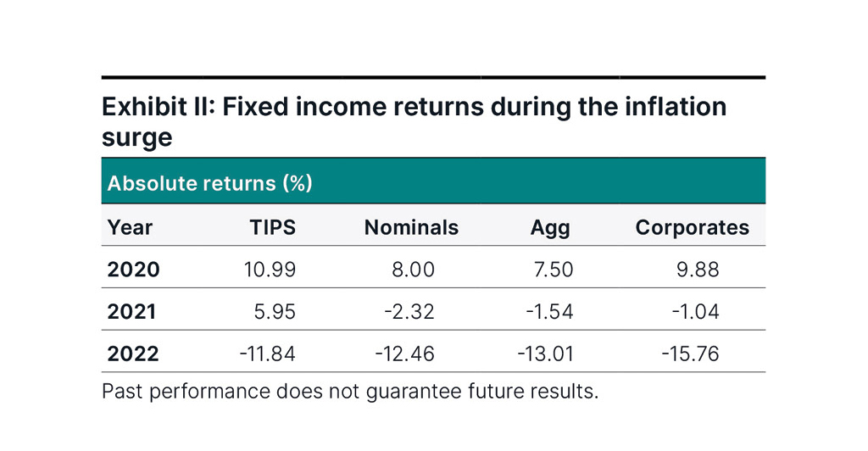868x451 pixels.
Task: Select the Agg column header
Action: coord(550,227)
